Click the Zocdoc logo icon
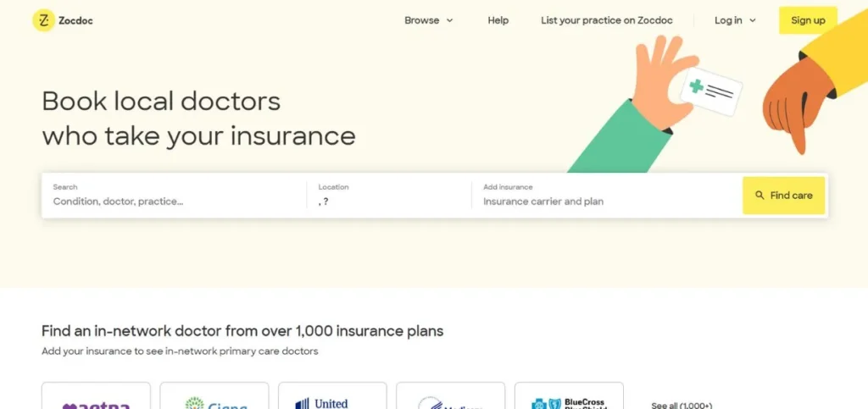 click(43, 20)
